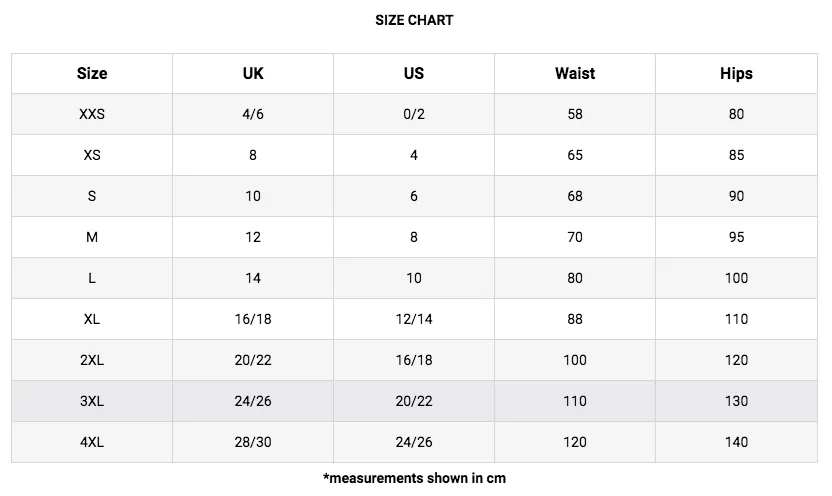Image resolution: width=832 pixels, height=496 pixels.
Task: Click hips value 140 for 4XL
Action: pyautogui.click(x=736, y=442)
